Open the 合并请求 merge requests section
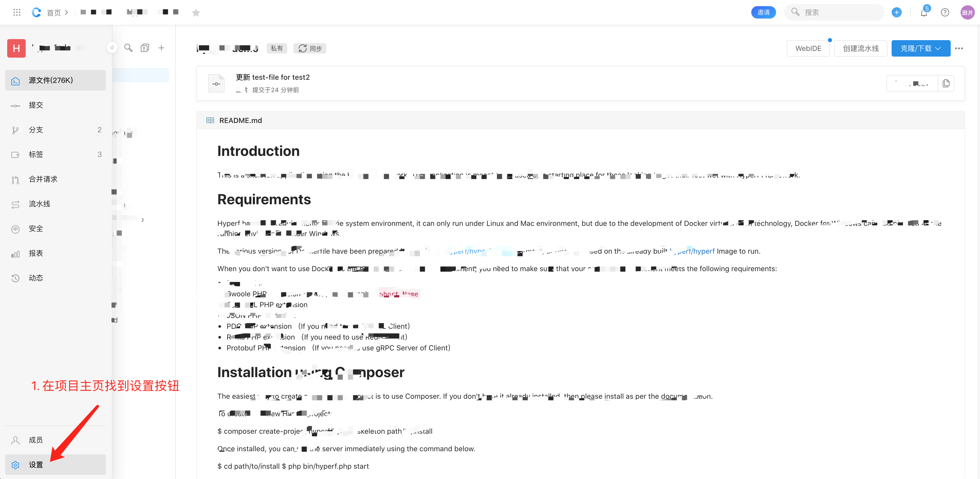The width and height of the screenshot is (980, 479). 43,179
